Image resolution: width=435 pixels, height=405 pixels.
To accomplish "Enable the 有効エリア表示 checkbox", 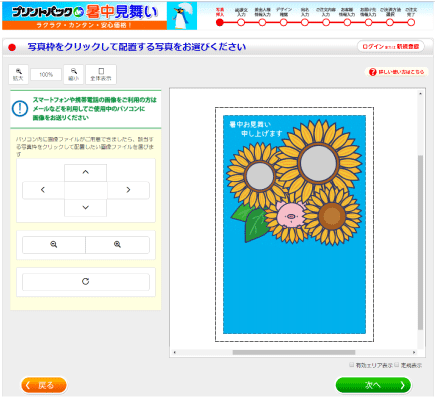I will [352, 365].
